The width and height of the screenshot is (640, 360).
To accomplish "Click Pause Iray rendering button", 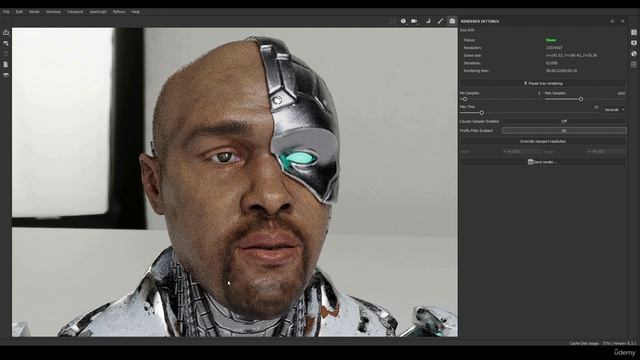I will pos(543,83).
